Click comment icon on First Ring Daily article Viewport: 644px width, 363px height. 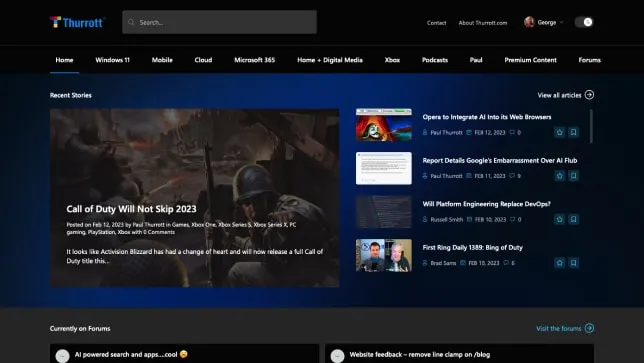click(x=506, y=263)
